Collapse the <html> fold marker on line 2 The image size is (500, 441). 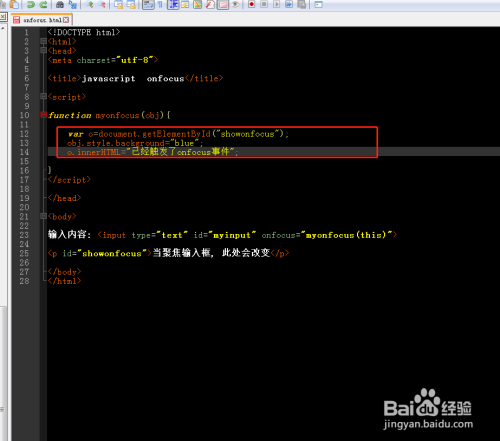(43, 41)
